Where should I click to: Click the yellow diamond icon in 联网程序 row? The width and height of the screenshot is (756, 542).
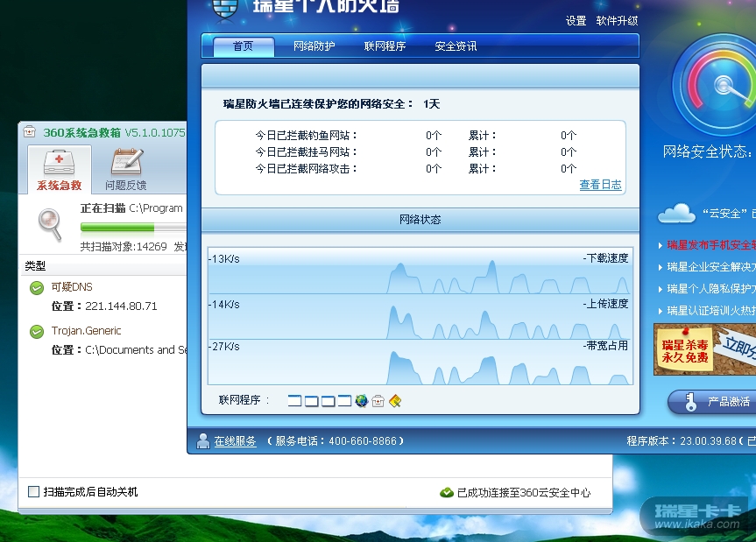tap(395, 401)
